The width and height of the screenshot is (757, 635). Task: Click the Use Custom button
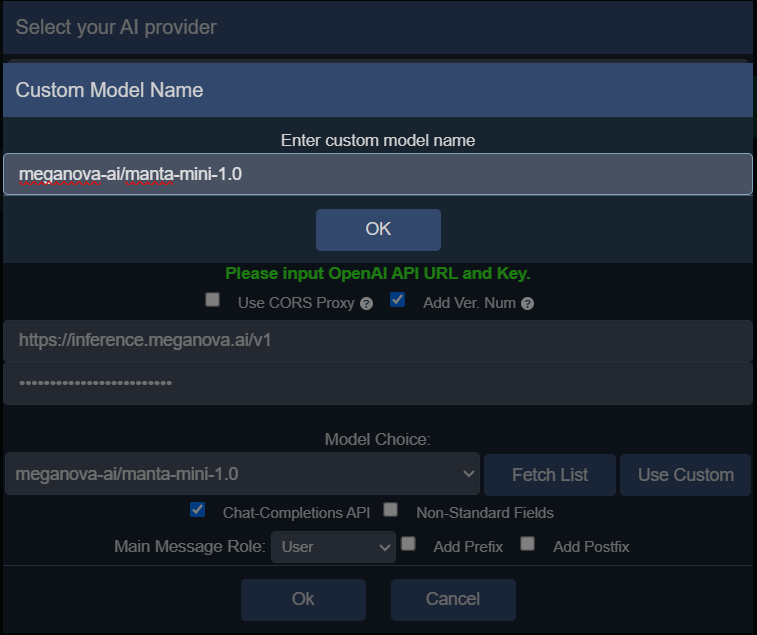pyautogui.click(x=685, y=475)
